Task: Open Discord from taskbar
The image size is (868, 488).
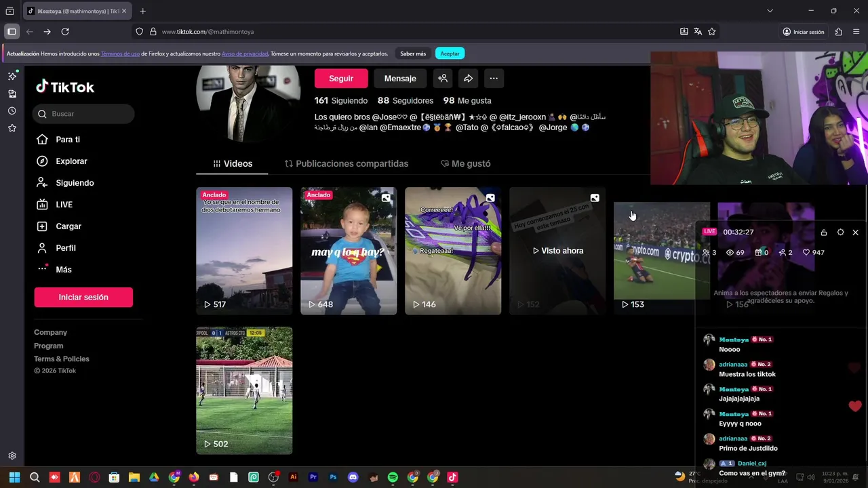Action: click(x=353, y=477)
